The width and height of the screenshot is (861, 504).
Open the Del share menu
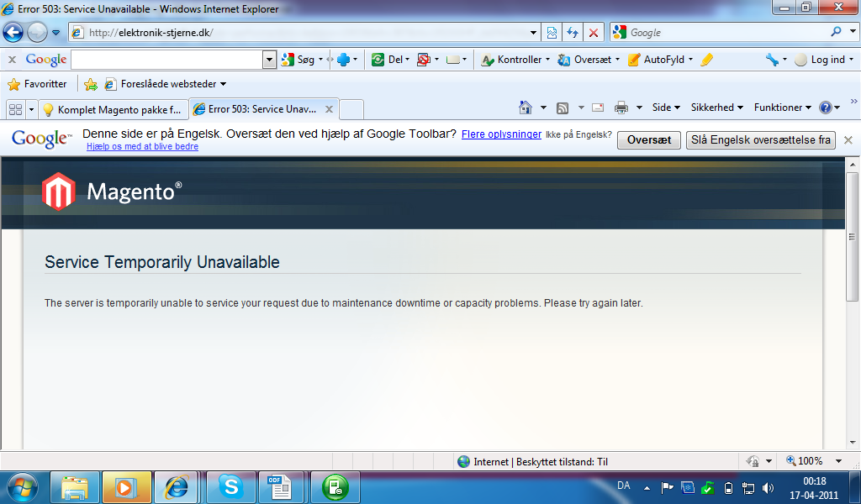click(x=390, y=60)
